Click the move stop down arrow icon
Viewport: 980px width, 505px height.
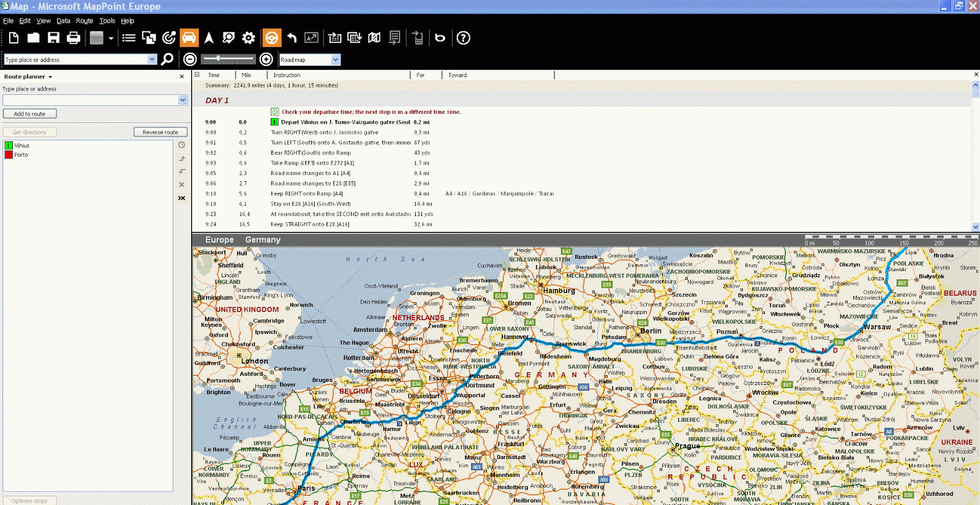(182, 171)
